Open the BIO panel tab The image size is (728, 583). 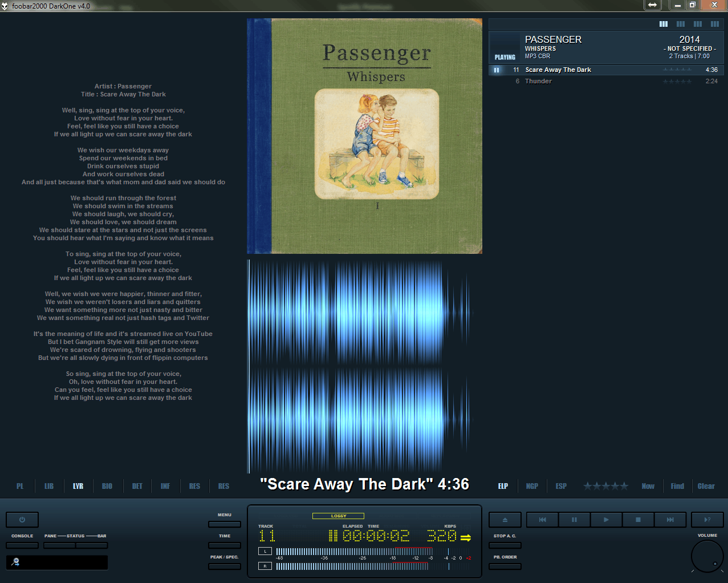coord(107,486)
